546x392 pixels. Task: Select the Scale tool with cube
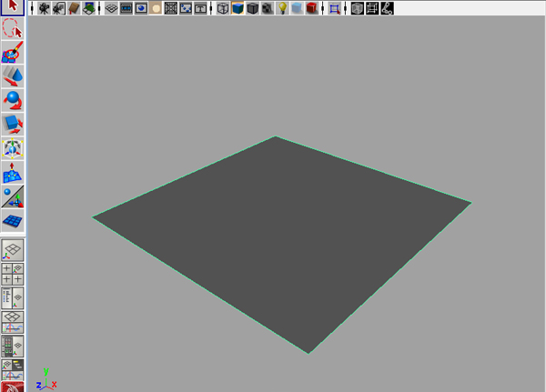pos(13,125)
